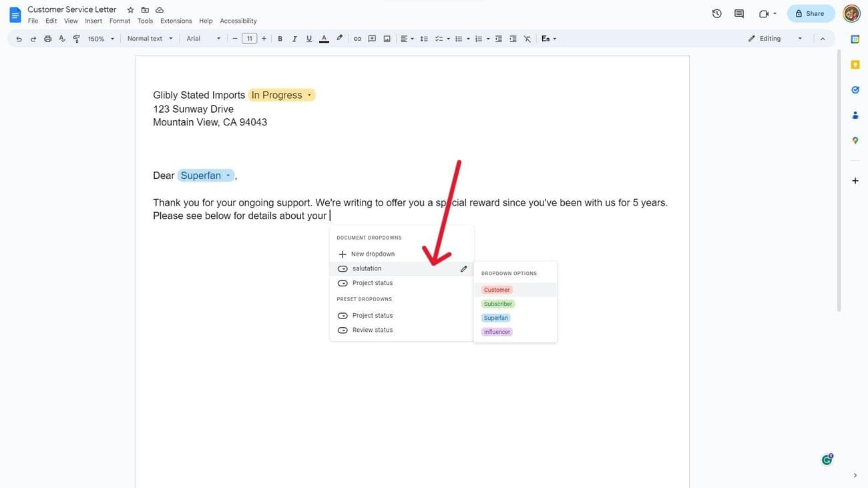Open version history clock icon
Image resolution: width=868 pixels, height=488 pixels.
[716, 13]
